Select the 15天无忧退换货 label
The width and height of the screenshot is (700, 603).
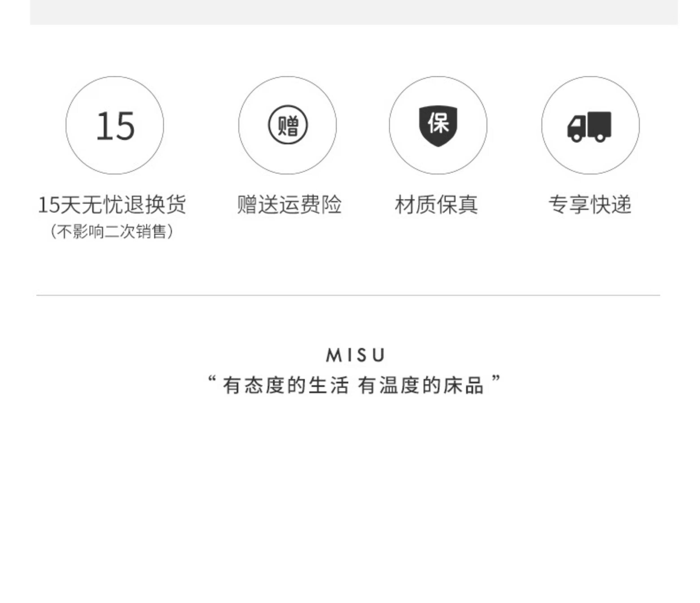pyautogui.click(x=112, y=205)
